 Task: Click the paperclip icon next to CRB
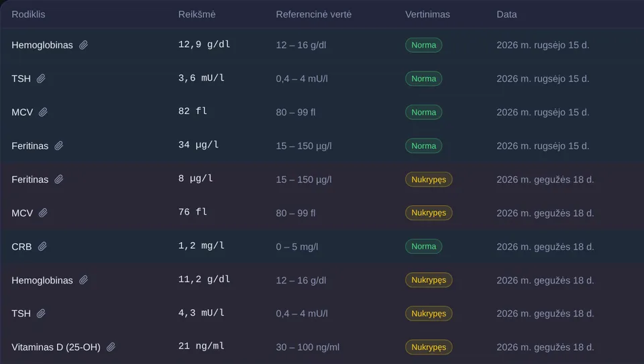pyautogui.click(x=42, y=247)
